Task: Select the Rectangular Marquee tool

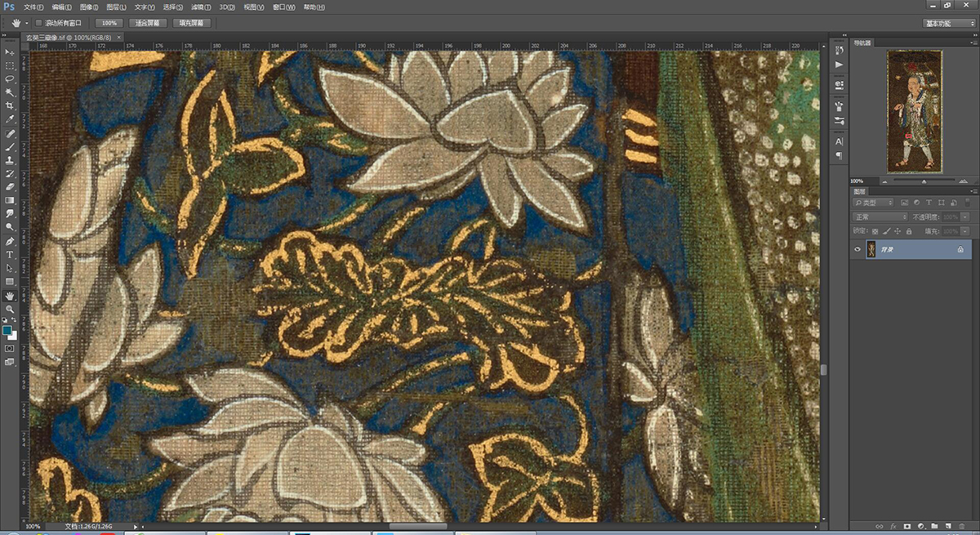Action: click(x=10, y=65)
